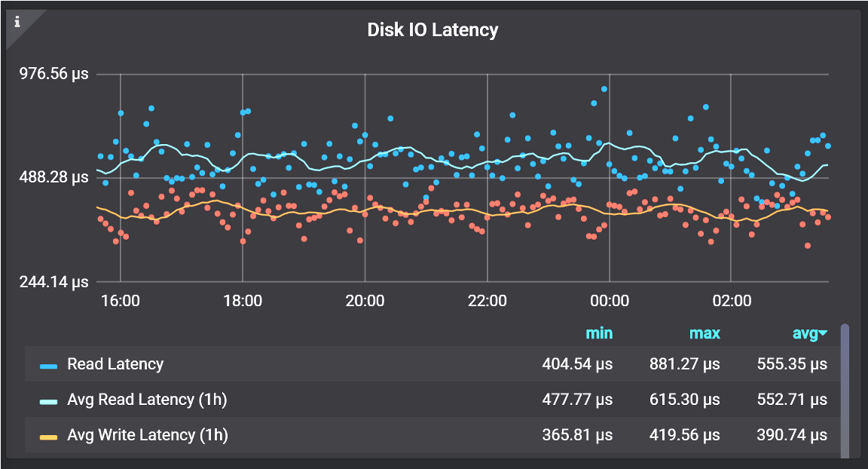Sort legend by avg column header

click(805, 333)
